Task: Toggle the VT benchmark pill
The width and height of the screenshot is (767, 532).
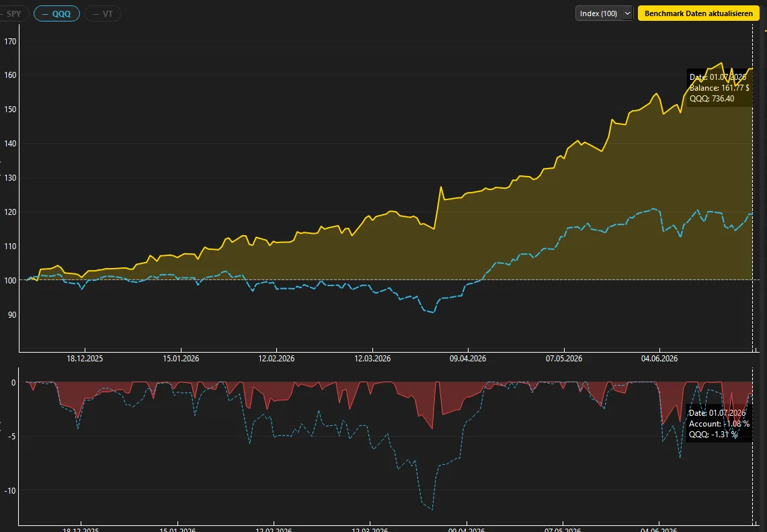Action: [103, 13]
